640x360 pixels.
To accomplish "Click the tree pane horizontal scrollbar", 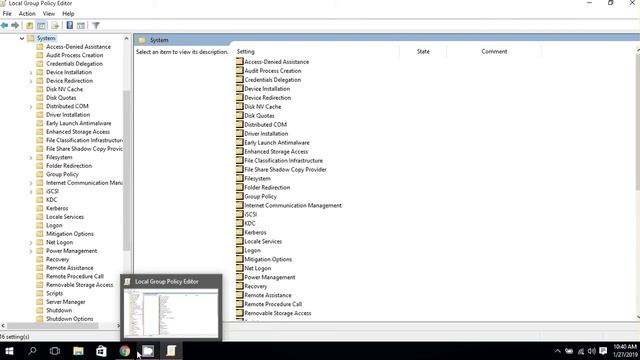I will pyautogui.click(x=53, y=326).
